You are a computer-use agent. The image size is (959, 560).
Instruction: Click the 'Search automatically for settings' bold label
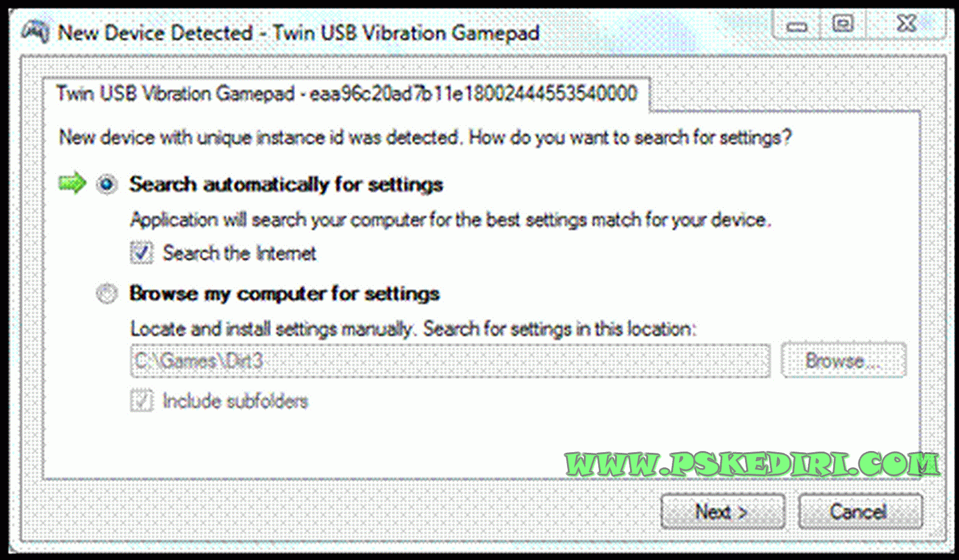[x=286, y=184]
